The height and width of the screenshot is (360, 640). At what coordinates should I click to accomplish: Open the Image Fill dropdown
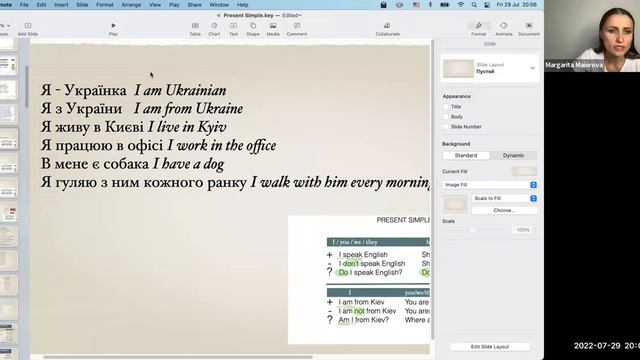click(489, 185)
